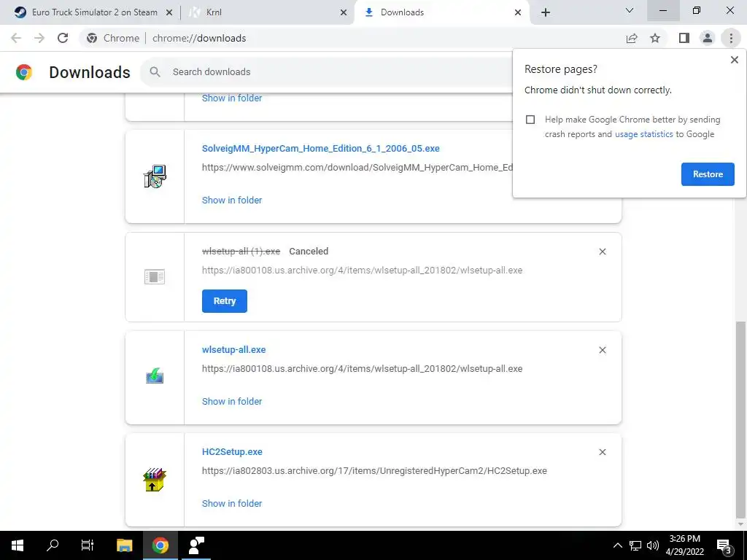The width and height of the screenshot is (747, 560).
Task: Switch to Euro Truck Simulator 2 tab
Action: [94, 12]
